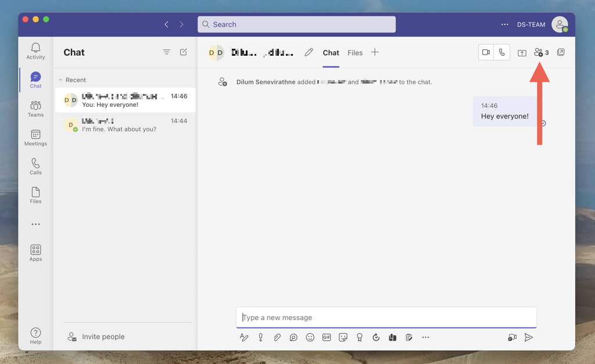
Task: Select the Chat tab in conversation header
Action: click(331, 53)
